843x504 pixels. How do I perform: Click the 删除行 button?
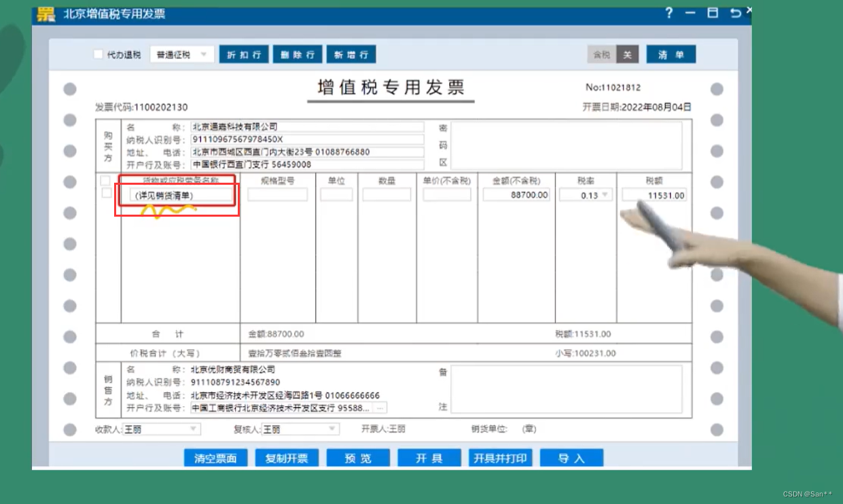pos(298,55)
